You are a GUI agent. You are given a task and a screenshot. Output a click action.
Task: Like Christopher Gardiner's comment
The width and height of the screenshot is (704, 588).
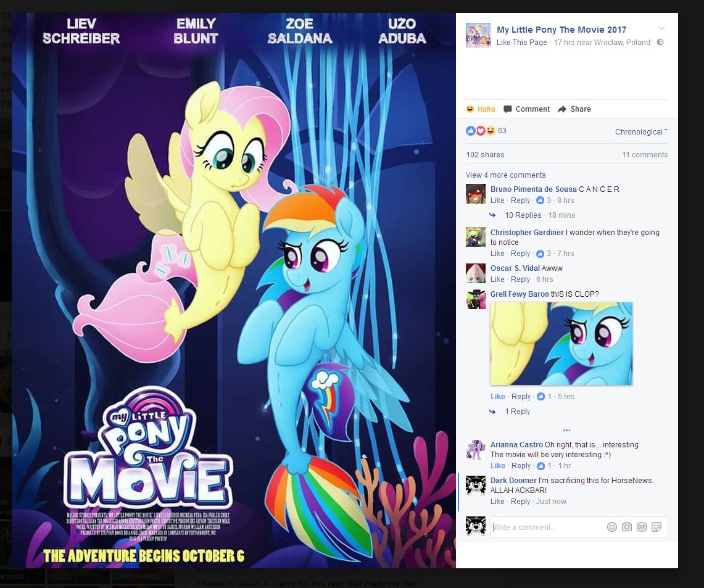pyautogui.click(x=497, y=253)
